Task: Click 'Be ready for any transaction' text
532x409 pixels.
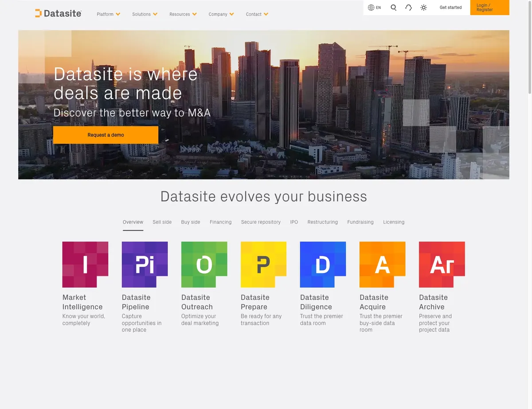Action: click(261, 319)
